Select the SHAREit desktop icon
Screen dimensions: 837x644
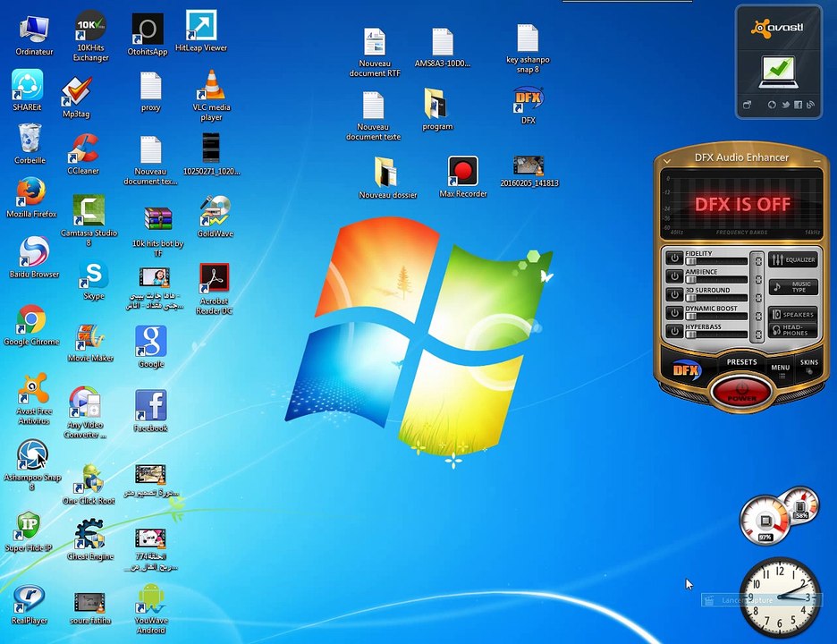pos(27,89)
